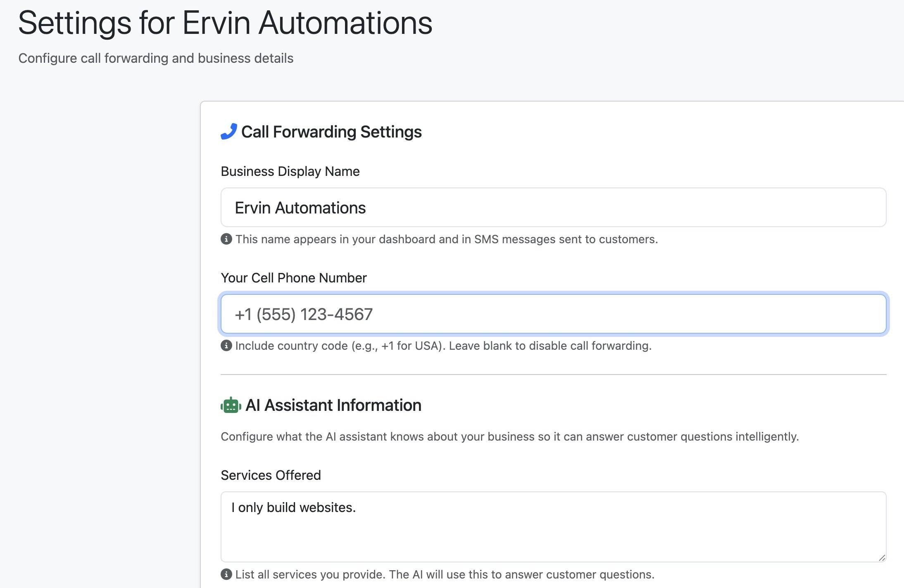The width and height of the screenshot is (904, 588).
Task: Click the info icon under Business Display Name field
Action: (x=226, y=239)
